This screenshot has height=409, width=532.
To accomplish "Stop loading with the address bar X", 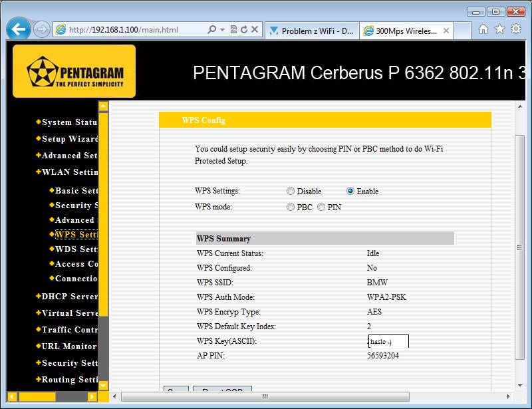I will [x=255, y=29].
